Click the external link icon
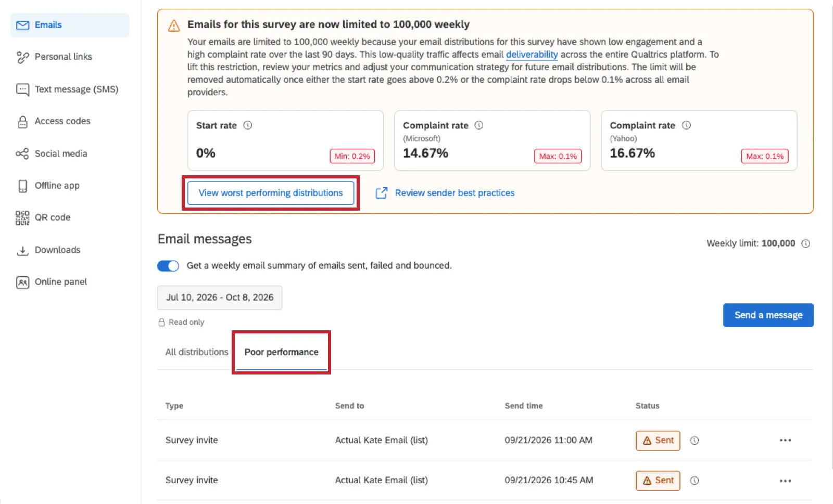Image resolution: width=833 pixels, height=504 pixels. point(381,193)
